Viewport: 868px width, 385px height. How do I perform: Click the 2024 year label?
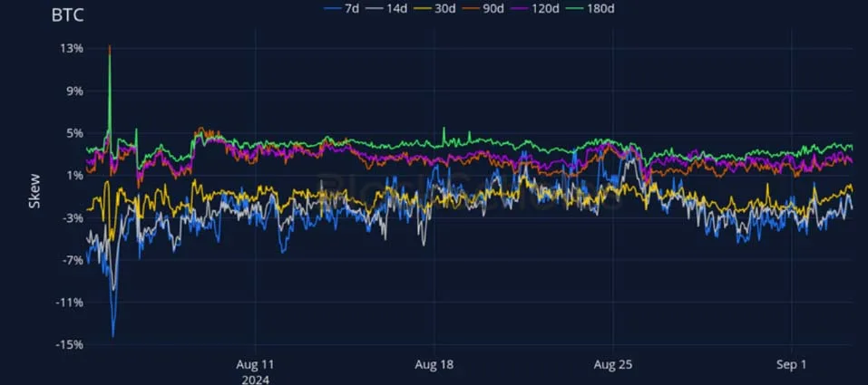[255, 380]
